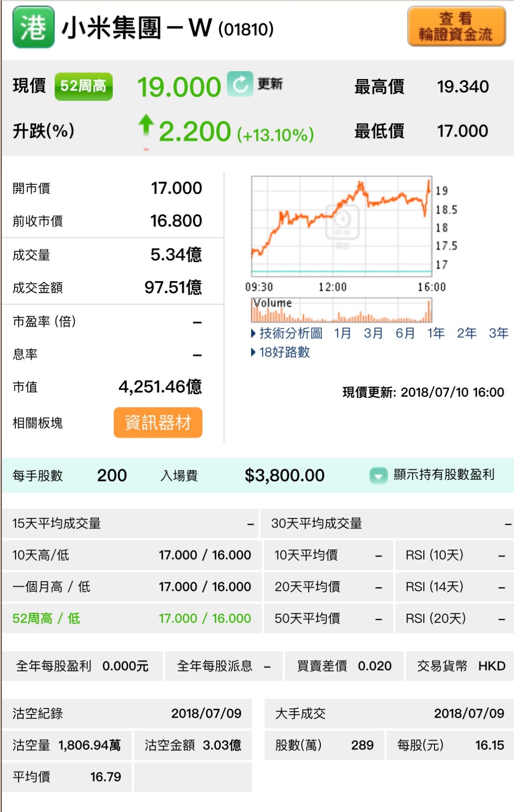The height and width of the screenshot is (812, 514).
Task: Click the 10天高/低 label
Action: coord(41,555)
